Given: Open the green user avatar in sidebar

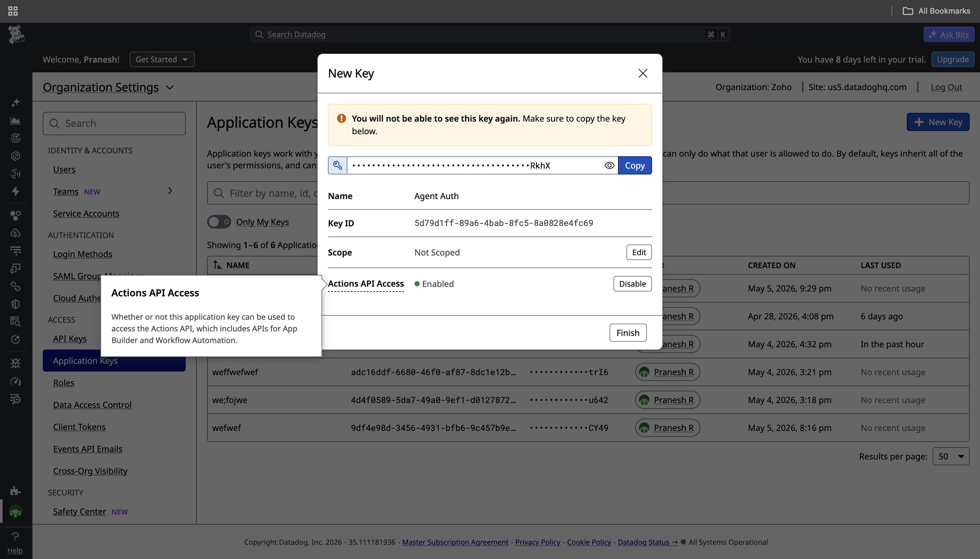Looking at the screenshot, I should [x=15, y=511].
